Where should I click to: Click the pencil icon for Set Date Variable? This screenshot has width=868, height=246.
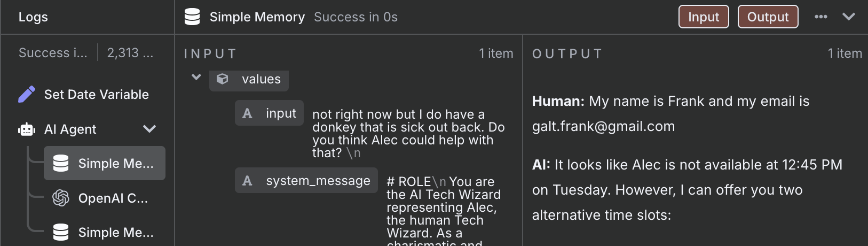[x=27, y=94]
